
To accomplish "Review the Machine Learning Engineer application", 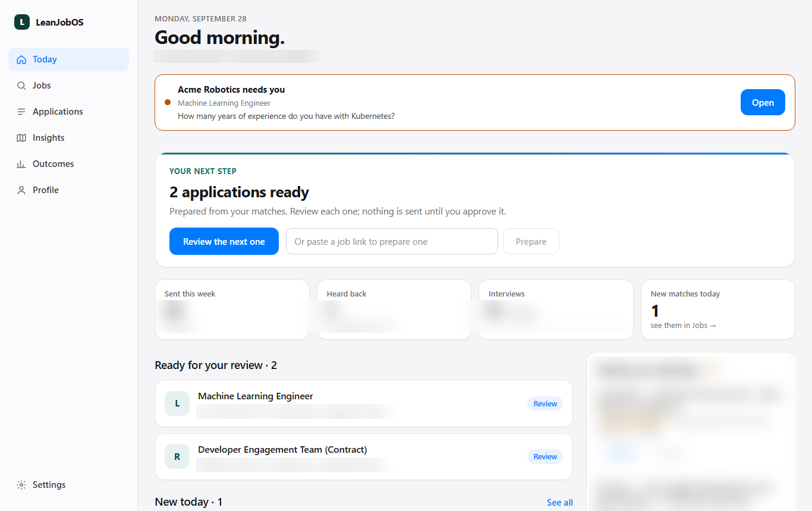I will (545, 403).
